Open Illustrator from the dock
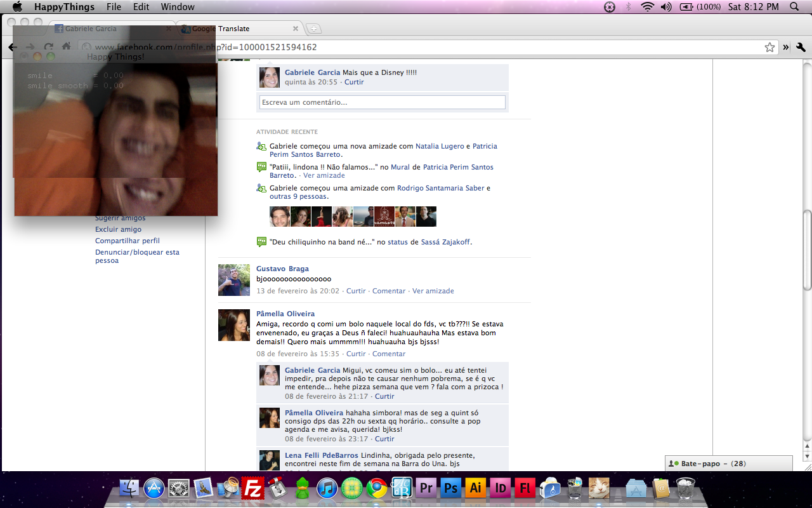 click(x=475, y=488)
